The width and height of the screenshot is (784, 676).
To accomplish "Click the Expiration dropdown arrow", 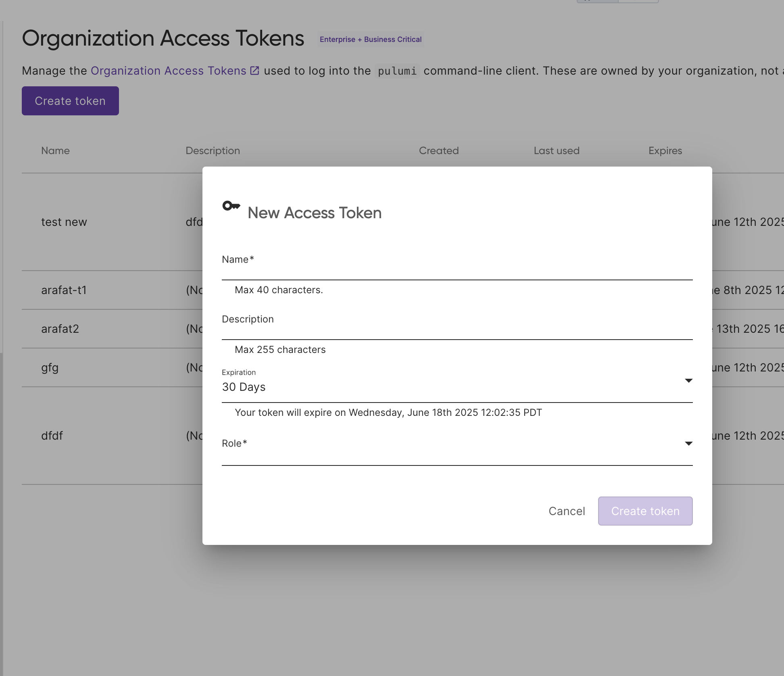I will (688, 381).
